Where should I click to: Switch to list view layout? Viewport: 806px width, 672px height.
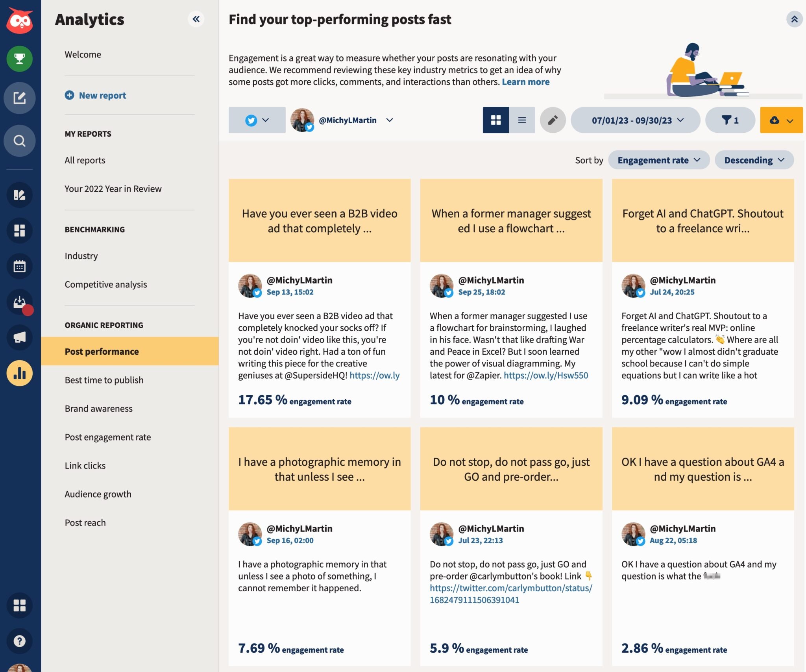[522, 120]
